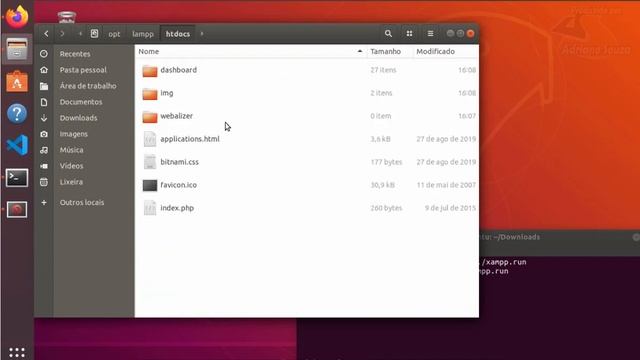The width and height of the screenshot is (640, 360).
Task: Click the 27 itens size cell
Action: pyautogui.click(x=383, y=70)
